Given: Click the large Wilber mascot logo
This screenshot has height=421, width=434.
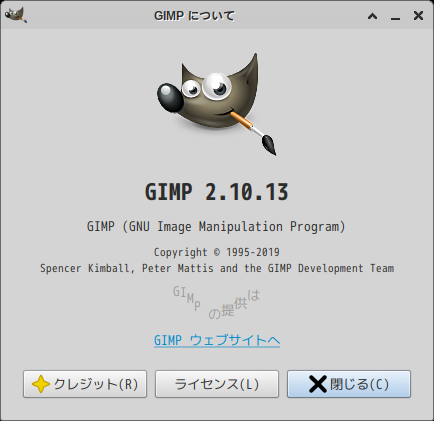Looking at the screenshot, I should coord(217,104).
